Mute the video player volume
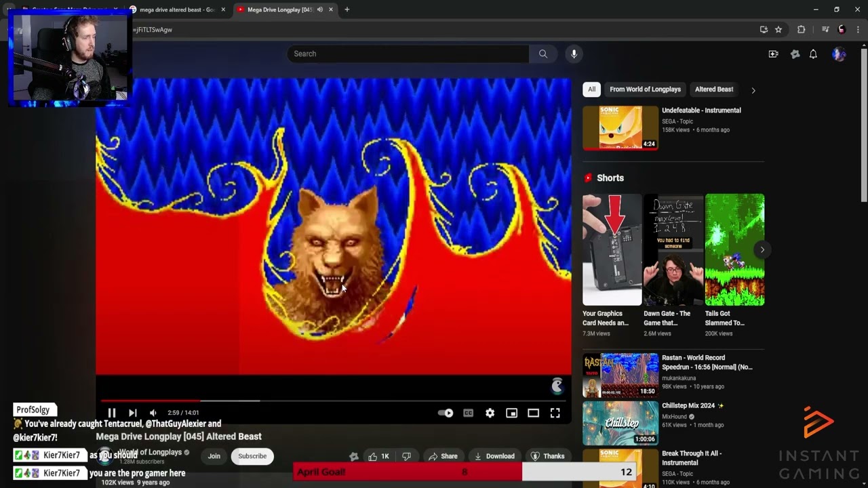 pos(153,413)
